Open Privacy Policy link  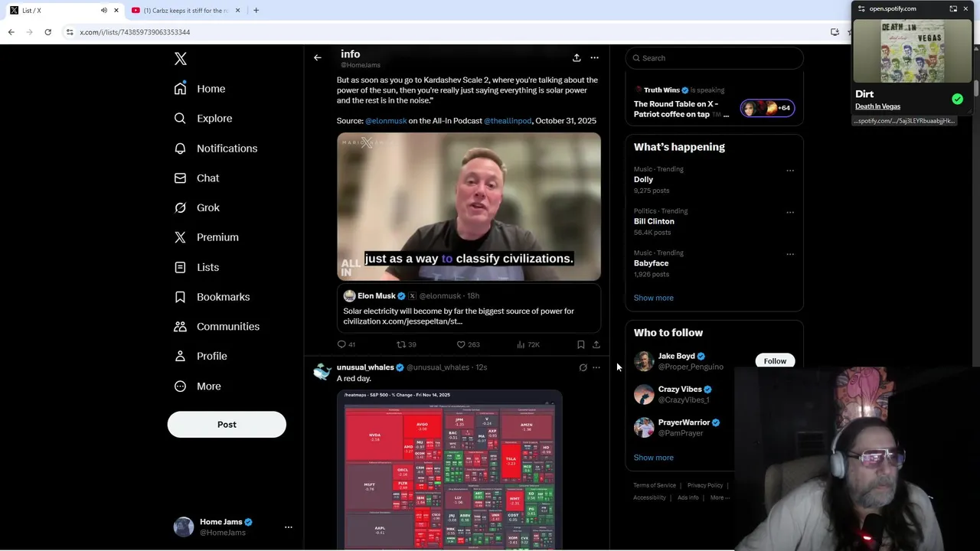pos(705,485)
